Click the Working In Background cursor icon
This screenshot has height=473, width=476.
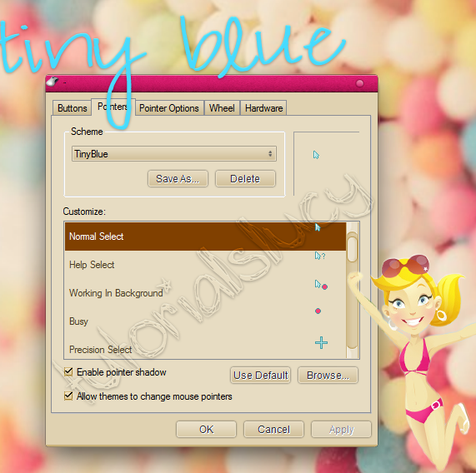[x=321, y=285]
